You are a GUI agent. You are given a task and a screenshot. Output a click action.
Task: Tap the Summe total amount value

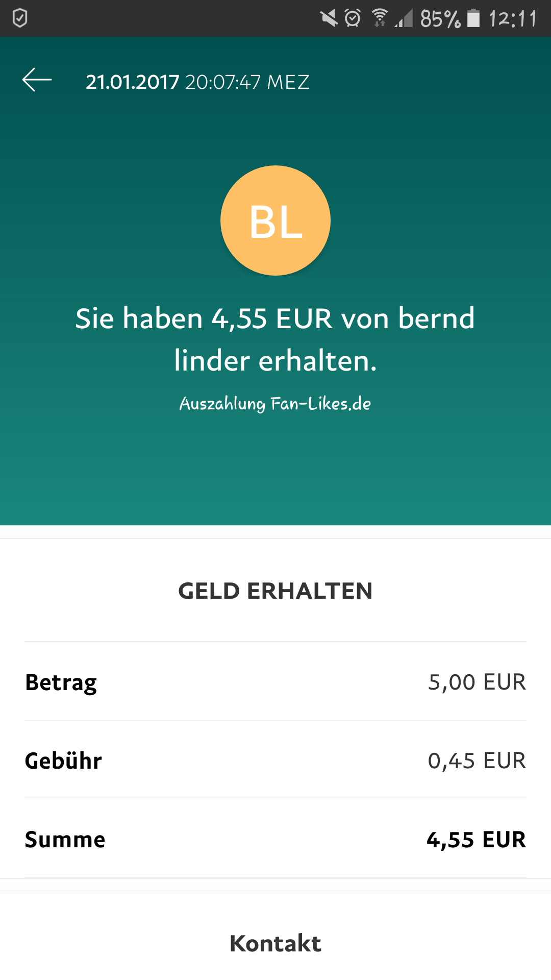[476, 840]
